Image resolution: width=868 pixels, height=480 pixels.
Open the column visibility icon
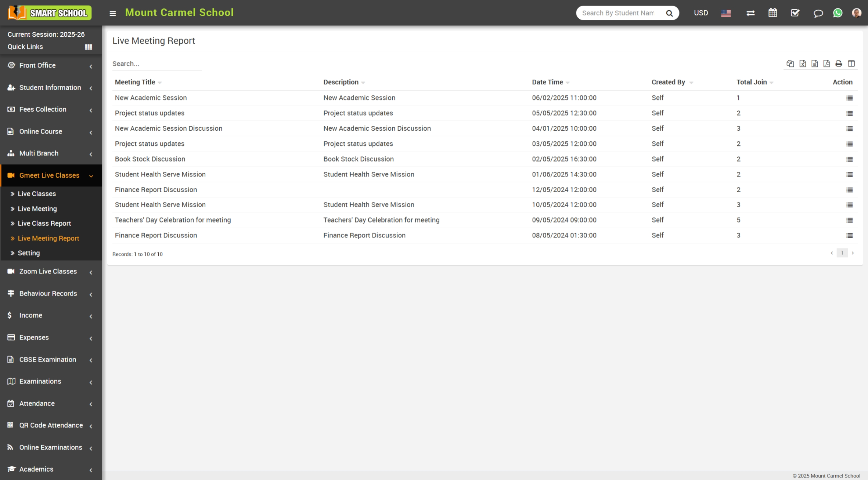(x=851, y=63)
